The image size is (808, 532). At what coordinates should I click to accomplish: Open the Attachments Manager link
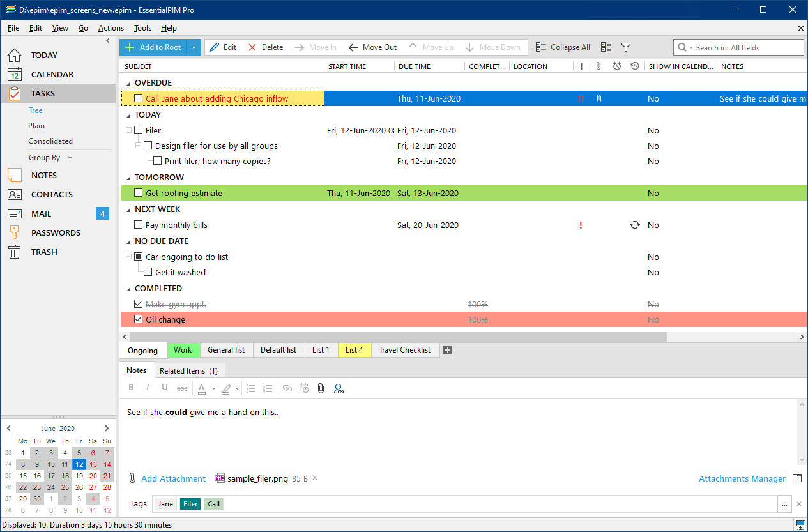click(x=742, y=478)
